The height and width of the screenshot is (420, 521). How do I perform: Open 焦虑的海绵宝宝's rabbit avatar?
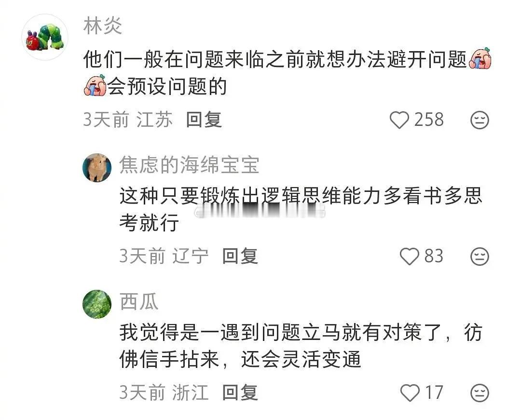point(97,168)
